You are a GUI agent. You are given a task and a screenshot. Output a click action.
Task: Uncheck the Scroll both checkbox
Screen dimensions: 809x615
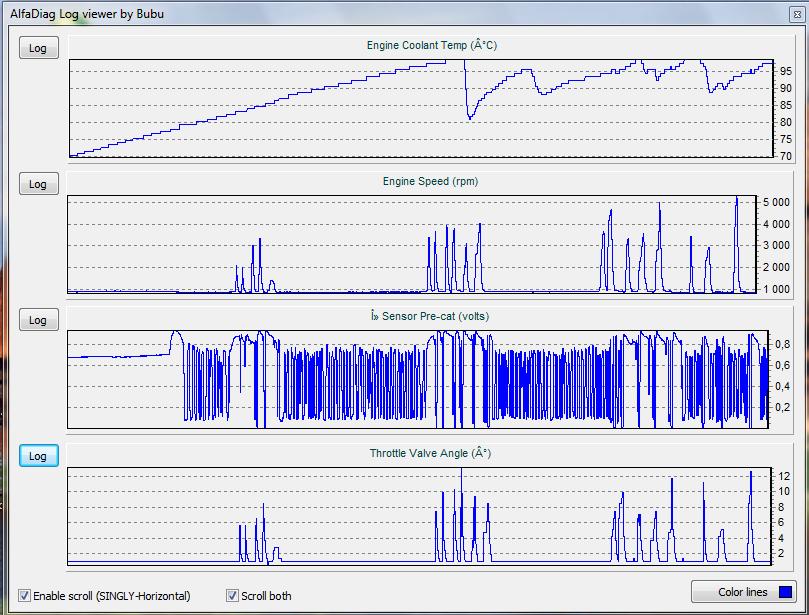[233, 595]
